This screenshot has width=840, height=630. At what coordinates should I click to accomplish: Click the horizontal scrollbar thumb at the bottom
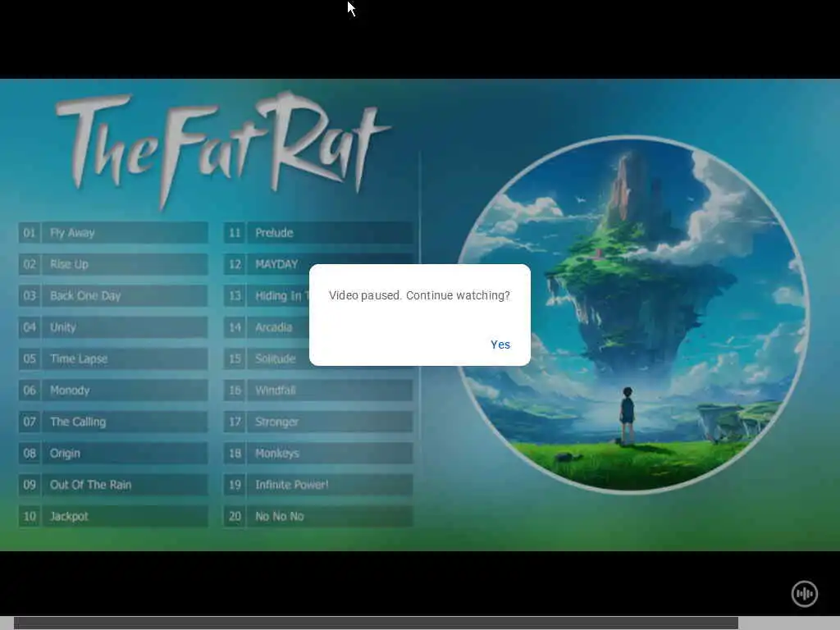coord(376,623)
